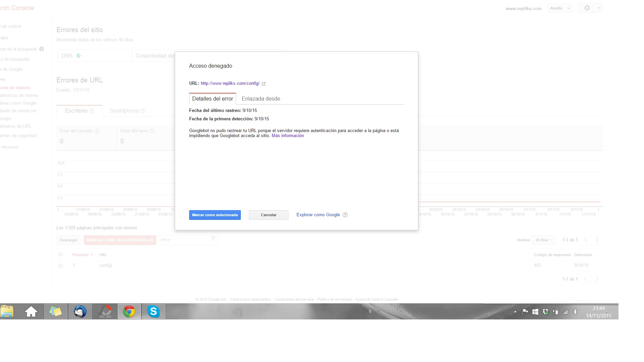The height and width of the screenshot is (362, 644).
Task: Open the 25 filas rows dropdown
Action: (544, 240)
